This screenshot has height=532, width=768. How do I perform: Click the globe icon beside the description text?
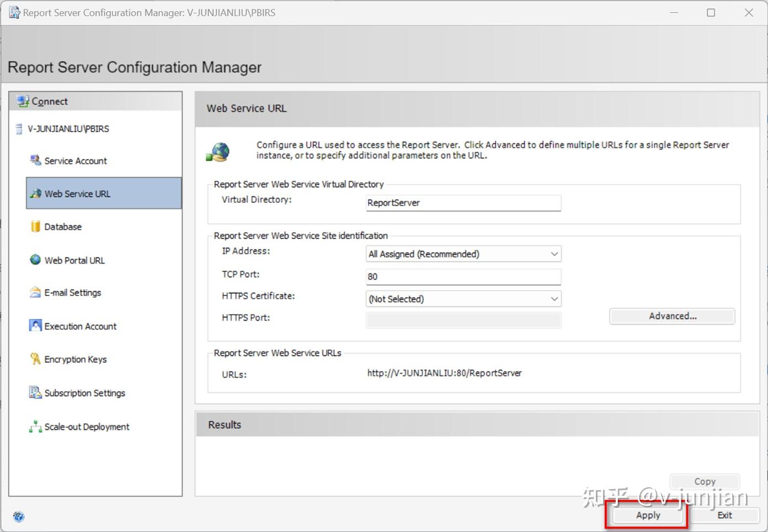point(218,152)
